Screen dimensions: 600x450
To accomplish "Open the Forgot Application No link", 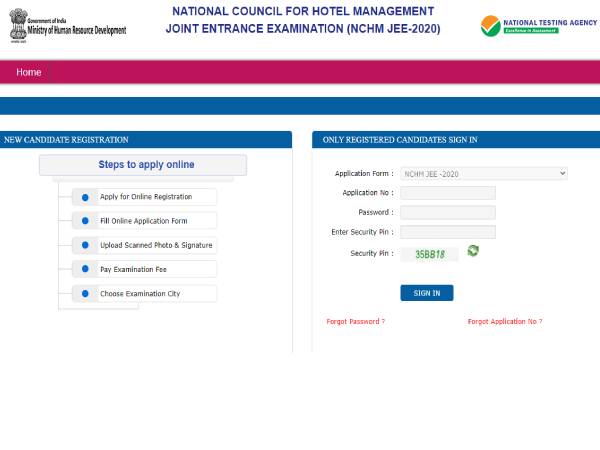I will (505, 321).
